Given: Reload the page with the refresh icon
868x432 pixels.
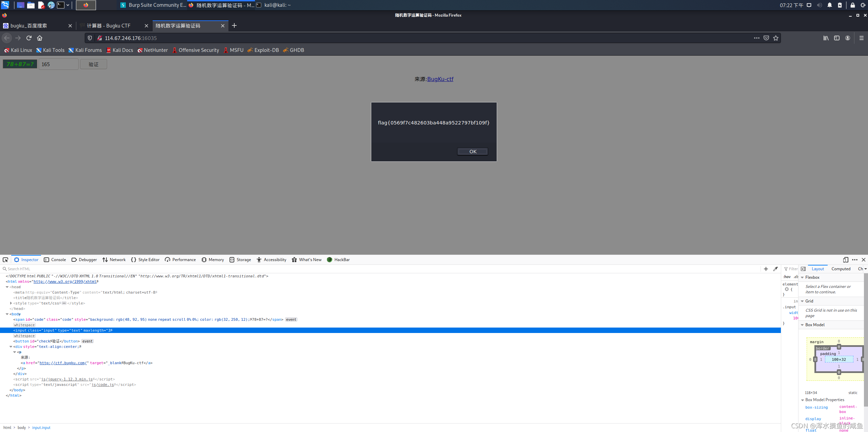Looking at the screenshot, I should [x=29, y=38].
